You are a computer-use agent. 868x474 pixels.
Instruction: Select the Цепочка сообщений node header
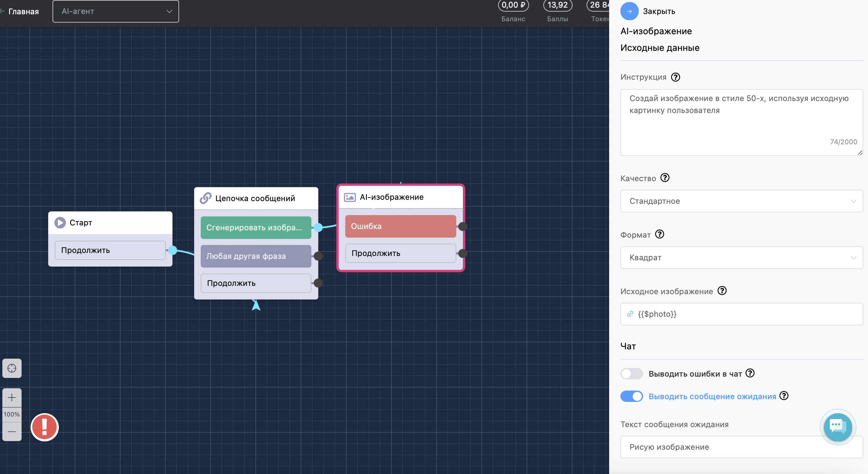256,198
